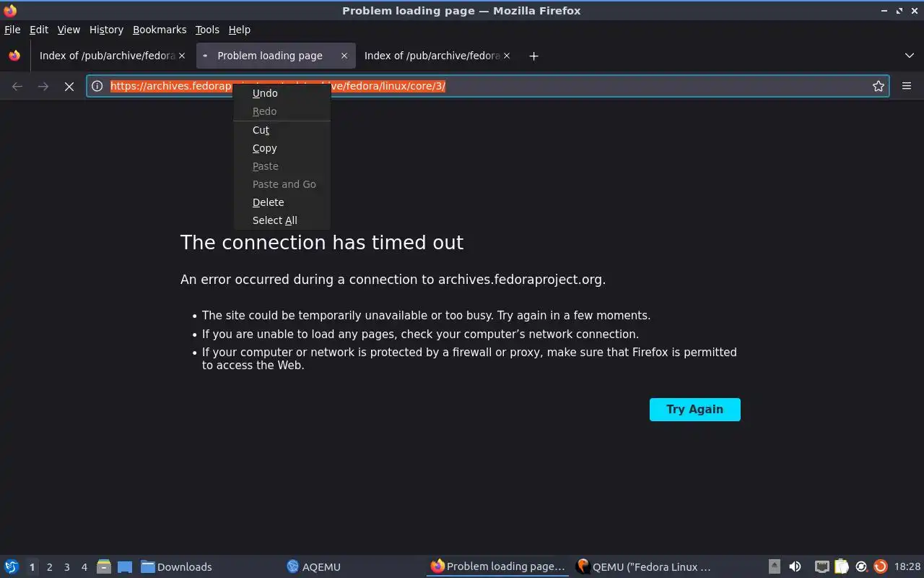
Task: Open the volume speaker tray icon
Action: click(795, 566)
